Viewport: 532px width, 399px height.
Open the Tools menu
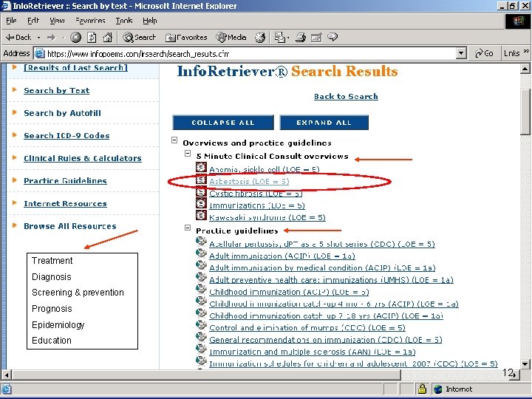pos(124,21)
